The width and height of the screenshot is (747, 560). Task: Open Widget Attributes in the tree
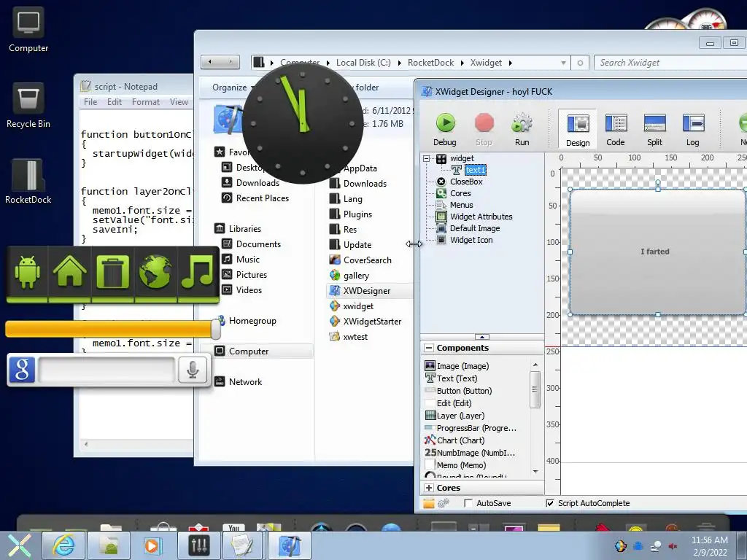click(x=481, y=217)
